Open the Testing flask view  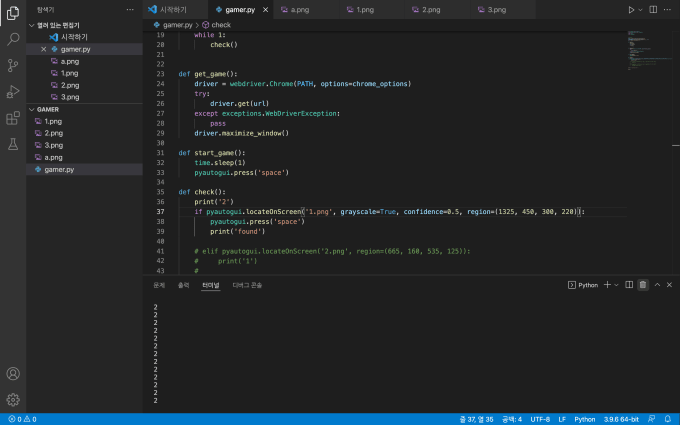pyautogui.click(x=13, y=144)
